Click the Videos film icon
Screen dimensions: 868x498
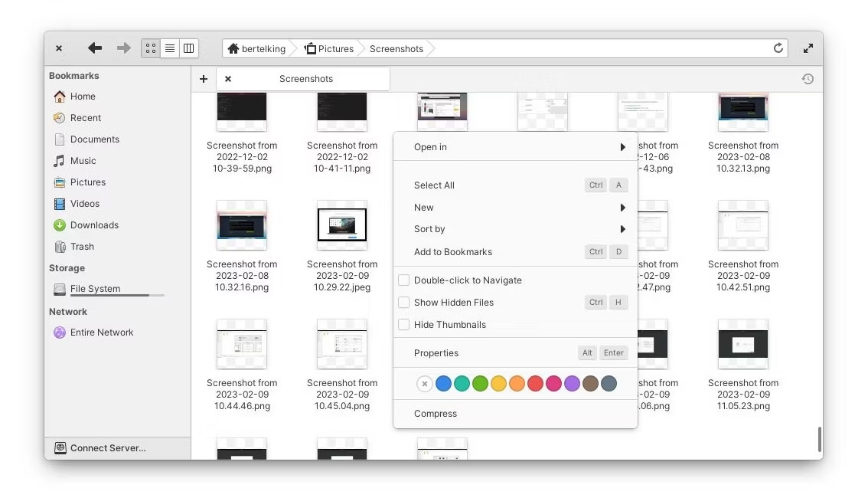coord(59,204)
